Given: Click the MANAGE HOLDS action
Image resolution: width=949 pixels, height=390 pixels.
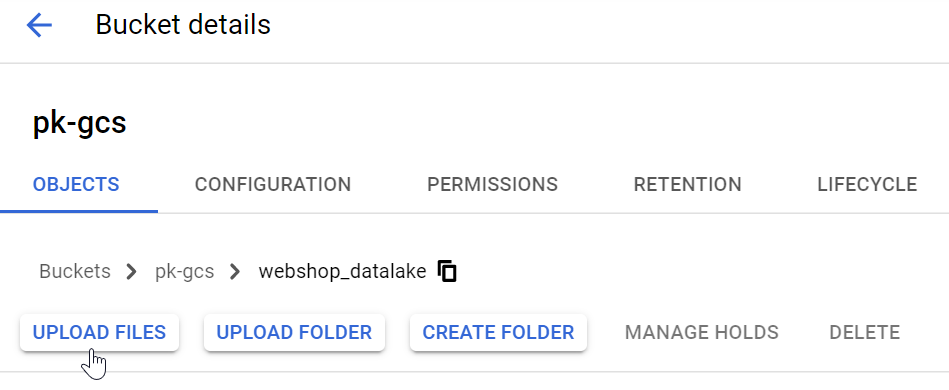Looking at the screenshot, I should tap(701, 332).
